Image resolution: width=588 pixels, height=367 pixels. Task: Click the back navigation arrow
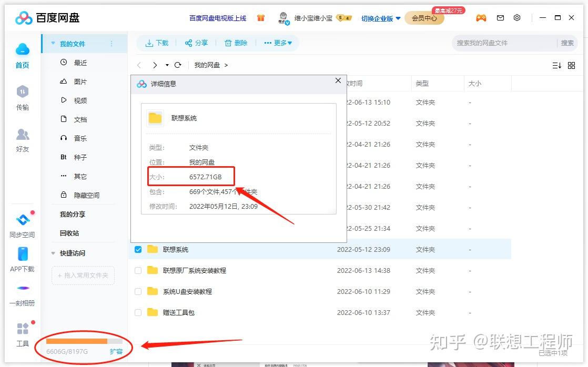[139, 65]
